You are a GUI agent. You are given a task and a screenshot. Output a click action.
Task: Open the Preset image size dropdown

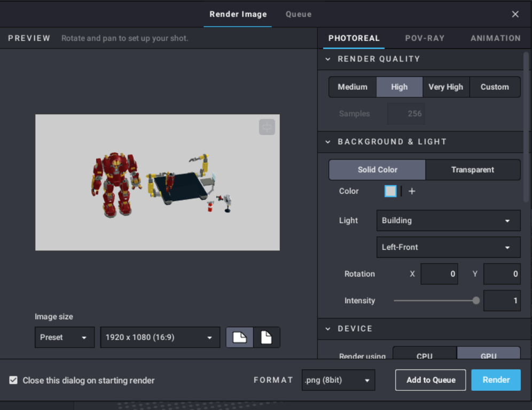pos(65,337)
